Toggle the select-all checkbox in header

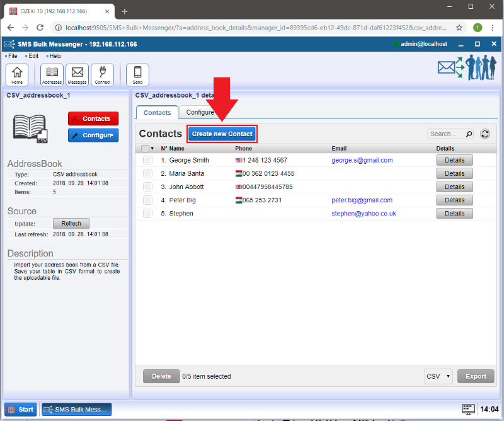click(x=145, y=149)
